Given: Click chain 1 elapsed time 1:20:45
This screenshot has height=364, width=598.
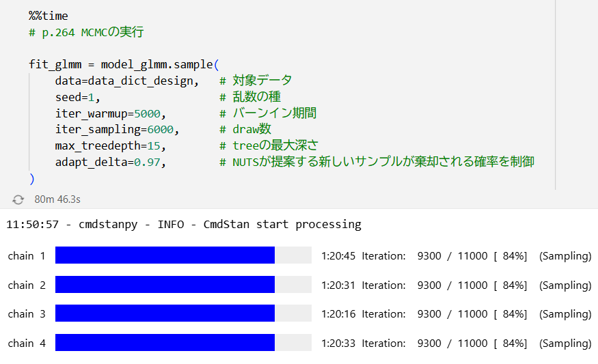Looking at the screenshot, I should click(338, 255).
